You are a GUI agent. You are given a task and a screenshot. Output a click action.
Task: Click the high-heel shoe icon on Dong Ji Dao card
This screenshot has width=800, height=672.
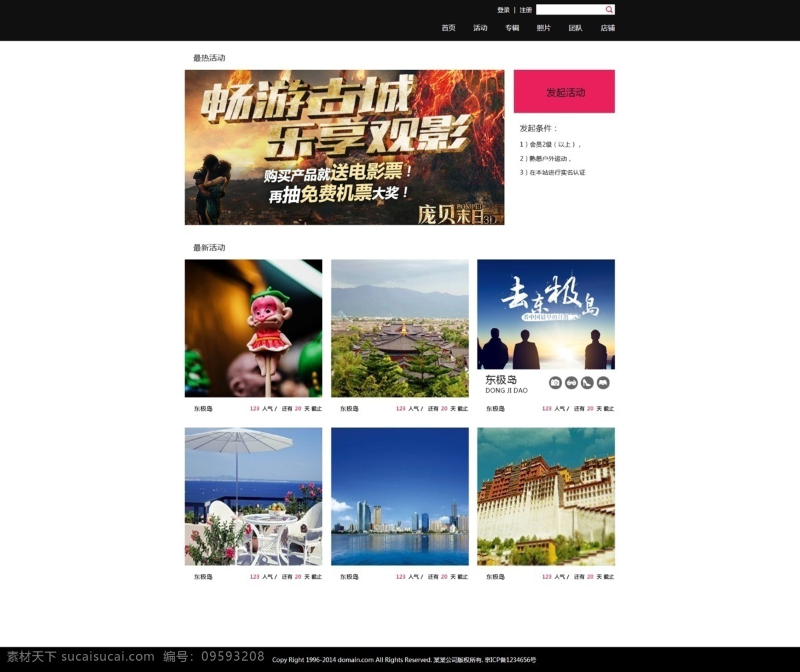tap(587, 383)
